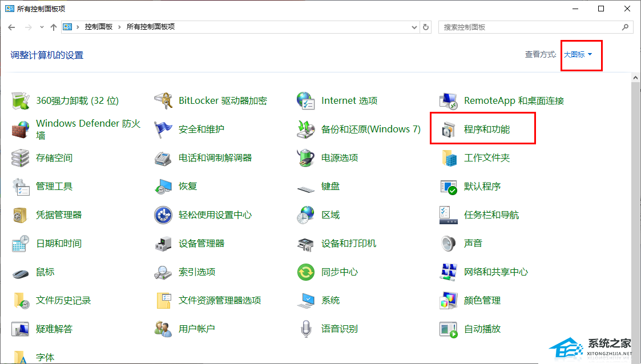Open the 设备管理器 icon

(x=163, y=244)
